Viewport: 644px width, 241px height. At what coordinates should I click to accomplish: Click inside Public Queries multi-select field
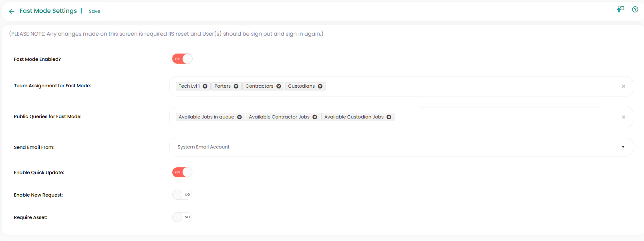501,117
